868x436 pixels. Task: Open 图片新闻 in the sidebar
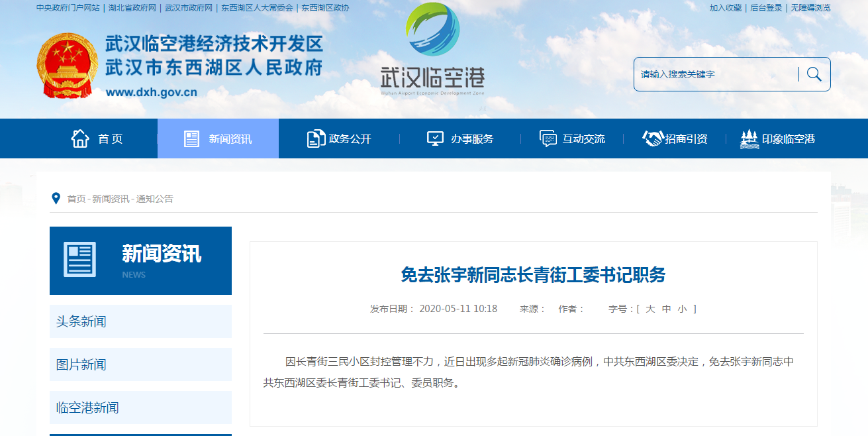[81, 364]
